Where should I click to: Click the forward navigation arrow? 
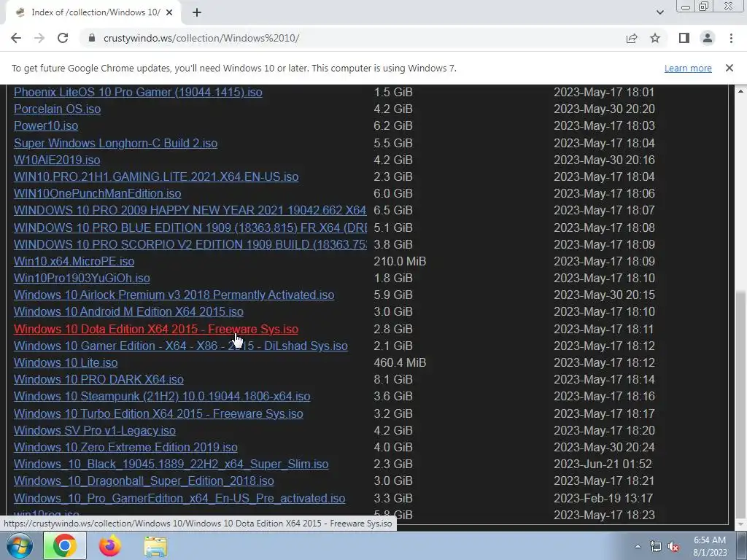39,38
